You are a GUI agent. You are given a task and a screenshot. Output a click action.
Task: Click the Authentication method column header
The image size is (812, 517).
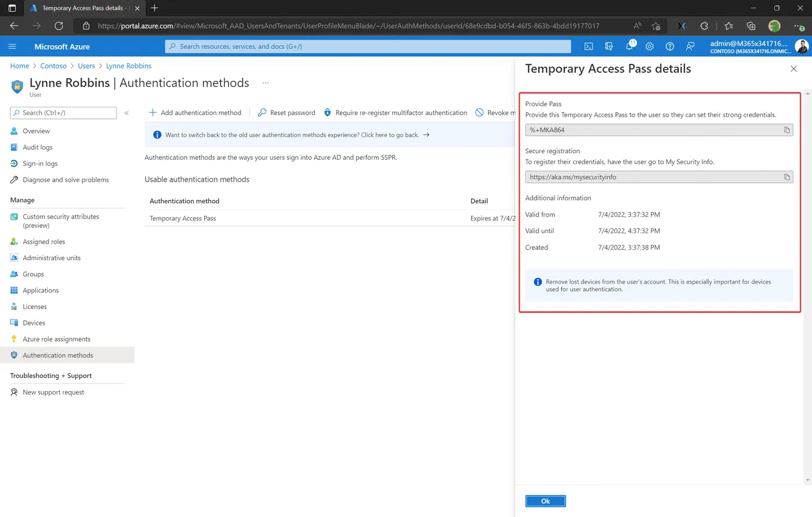point(184,201)
